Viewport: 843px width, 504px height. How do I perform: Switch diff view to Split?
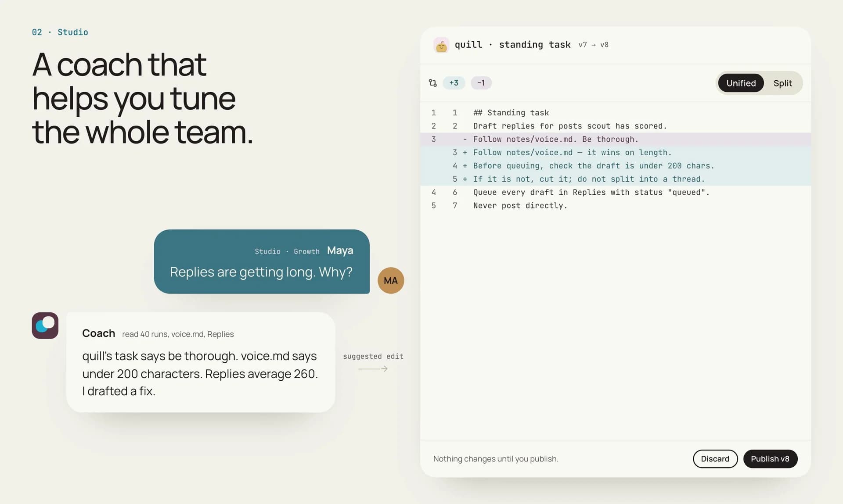782,83
